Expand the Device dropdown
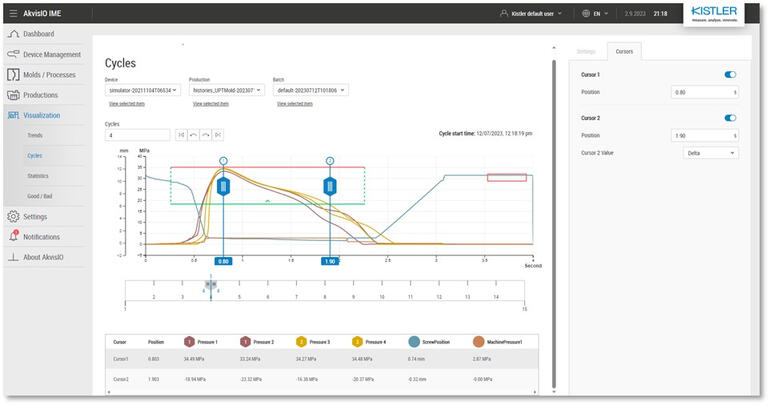Screen dimensions: 770x406 point(143,90)
